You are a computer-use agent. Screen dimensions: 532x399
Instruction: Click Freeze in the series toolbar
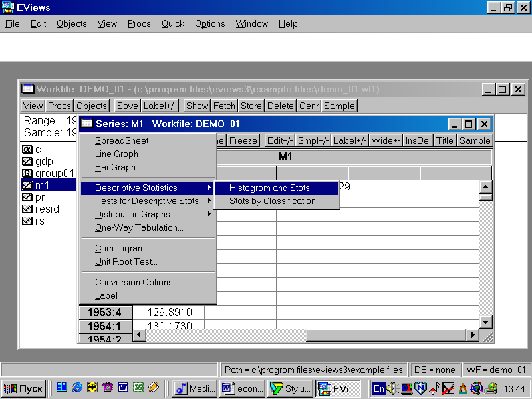tap(243, 140)
